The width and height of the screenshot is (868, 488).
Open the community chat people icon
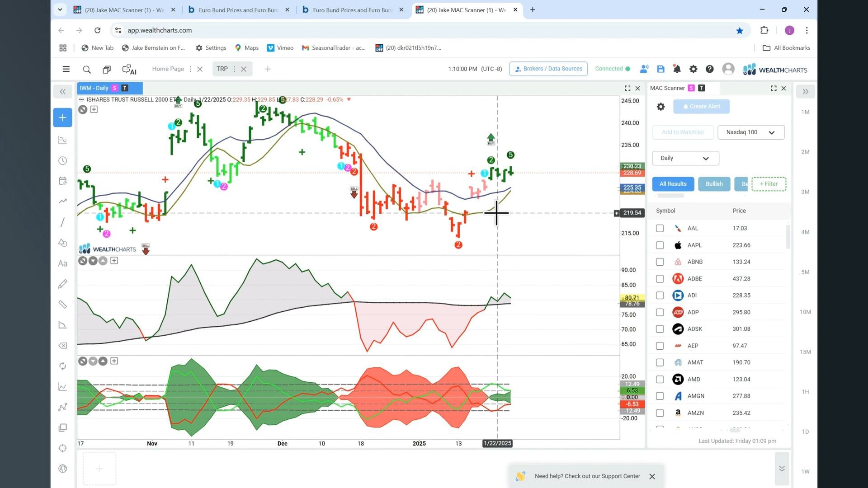[644, 69]
